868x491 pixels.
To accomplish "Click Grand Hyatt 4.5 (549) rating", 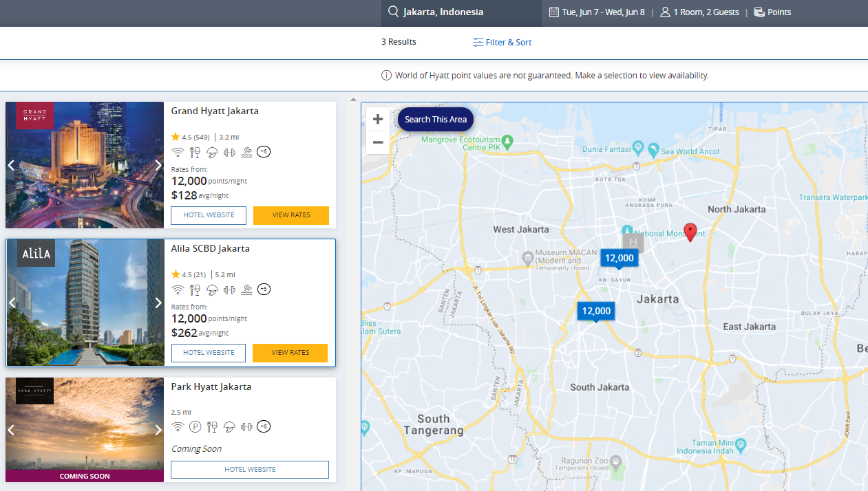I will click(191, 137).
